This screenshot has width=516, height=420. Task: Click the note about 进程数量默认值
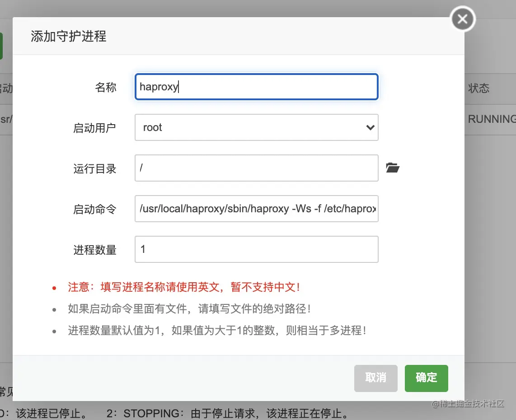pyautogui.click(x=217, y=330)
